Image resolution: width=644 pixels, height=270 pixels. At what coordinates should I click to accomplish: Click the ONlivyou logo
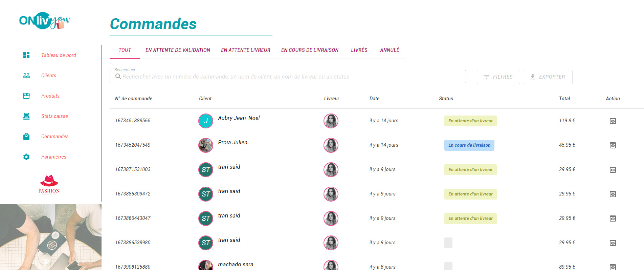(x=44, y=21)
